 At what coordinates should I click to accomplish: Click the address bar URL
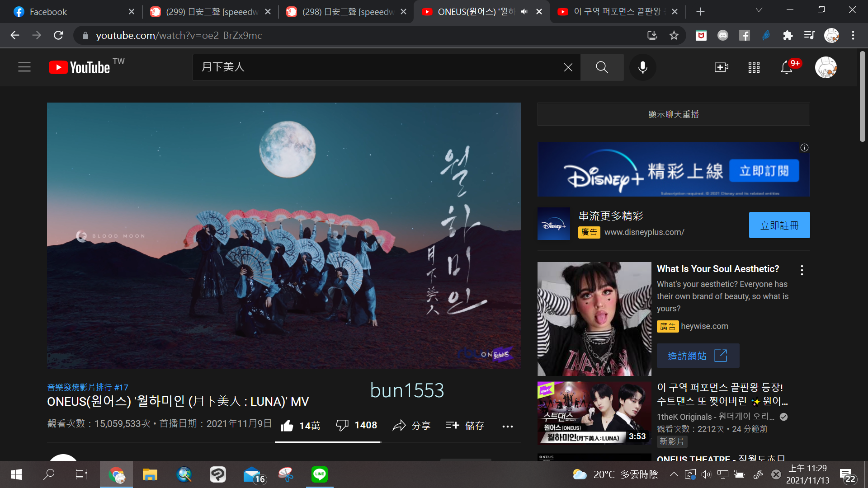[x=179, y=35]
